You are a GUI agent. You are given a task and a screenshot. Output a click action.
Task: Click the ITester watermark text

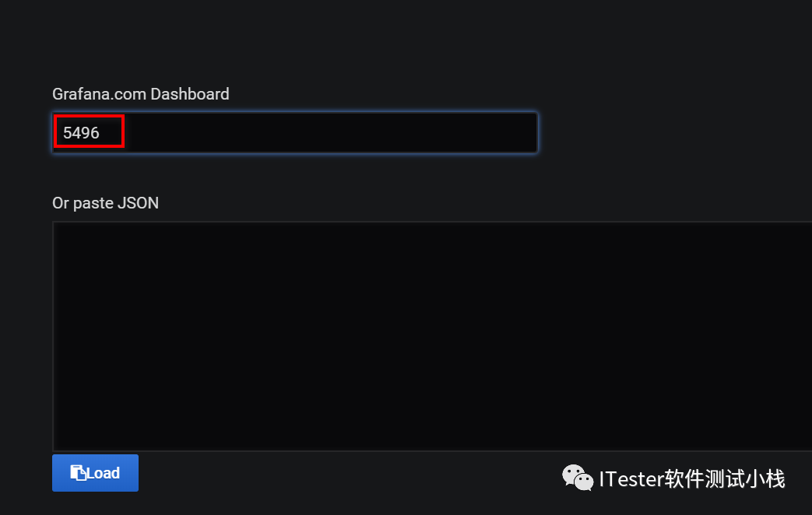[631, 478]
